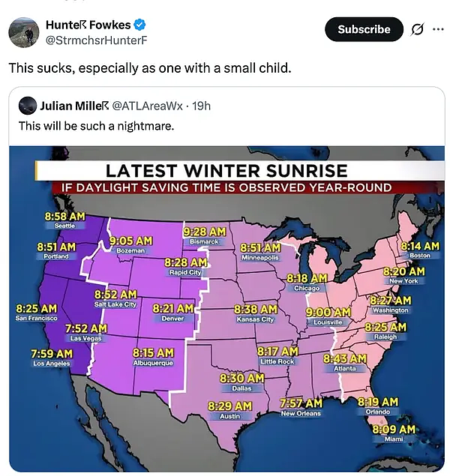Click the Bismarck 9:28 AM label

[x=204, y=236]
